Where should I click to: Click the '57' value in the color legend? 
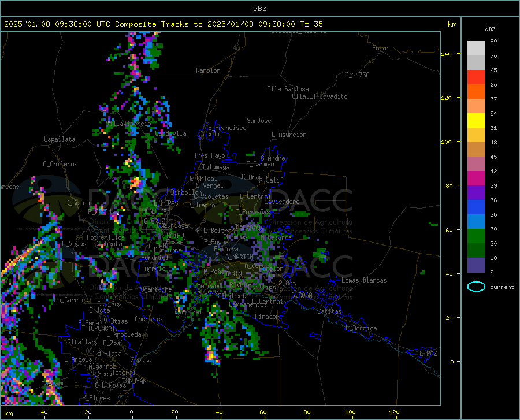(493, 99)
